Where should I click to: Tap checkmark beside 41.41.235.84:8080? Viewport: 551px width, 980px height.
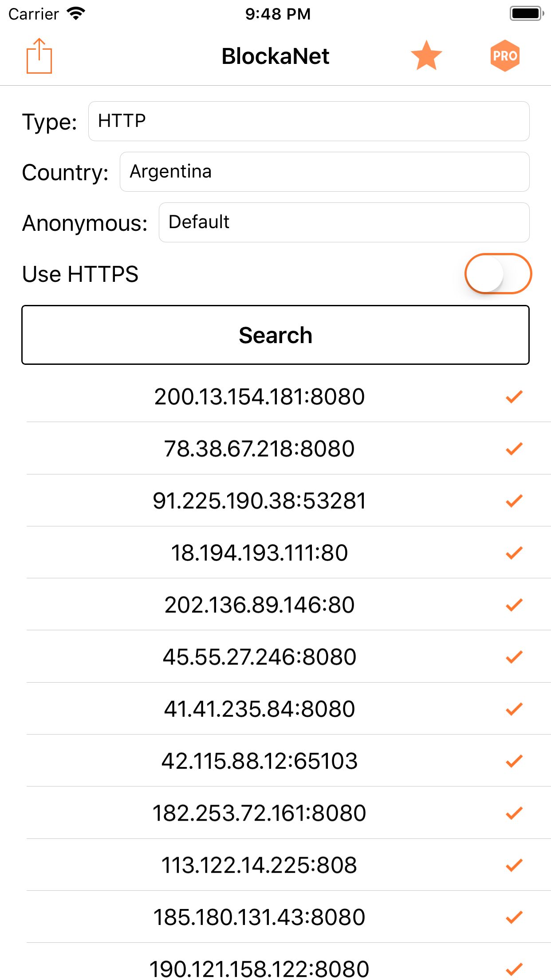coord(514,709)
